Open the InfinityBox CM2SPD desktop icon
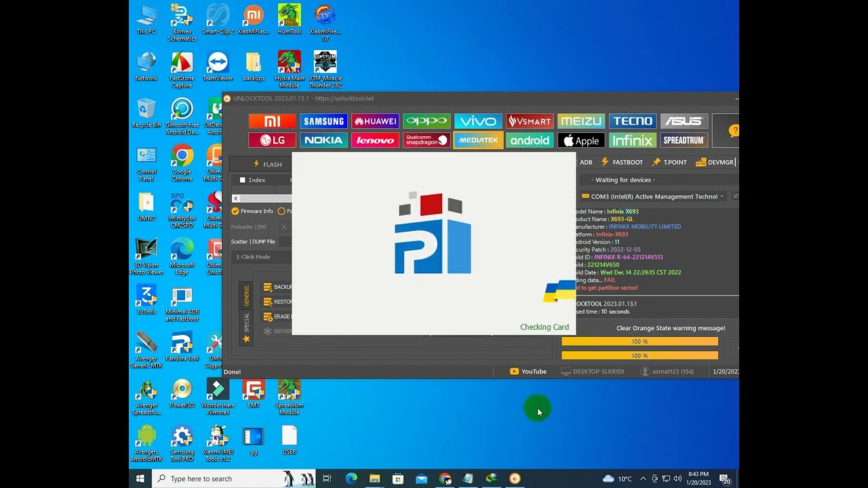Viewport: 868px width, 488px height. pyautogui.click(x=182, y=210)
